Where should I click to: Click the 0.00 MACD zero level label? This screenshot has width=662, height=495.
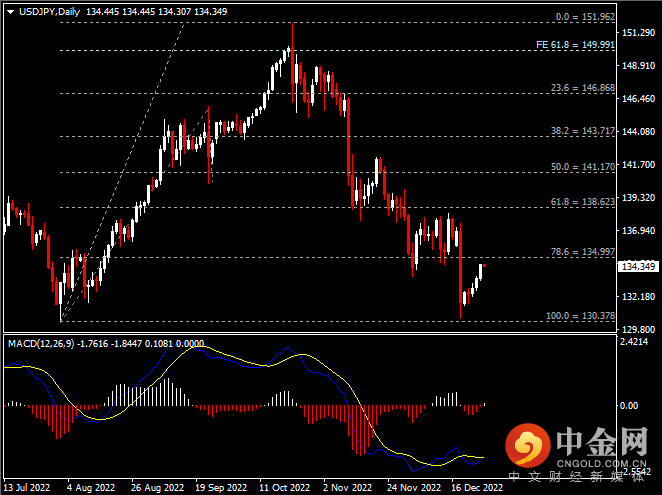[630, 406]
